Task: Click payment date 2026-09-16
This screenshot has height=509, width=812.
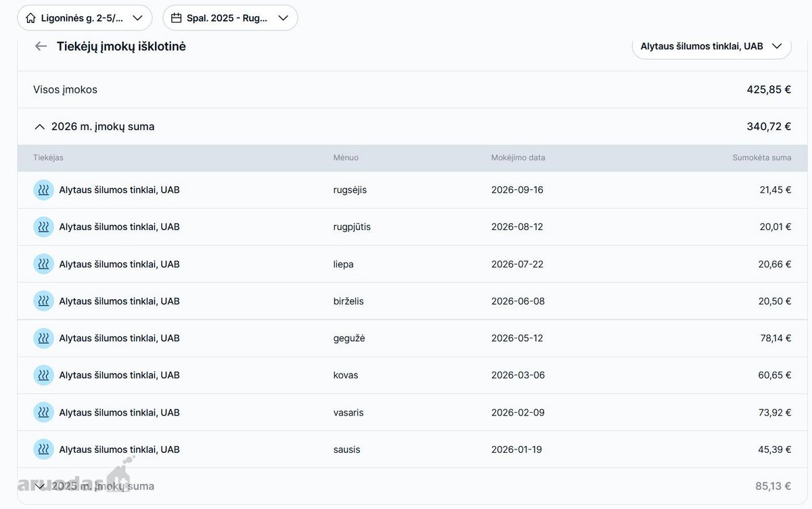Action: [517, 190]
